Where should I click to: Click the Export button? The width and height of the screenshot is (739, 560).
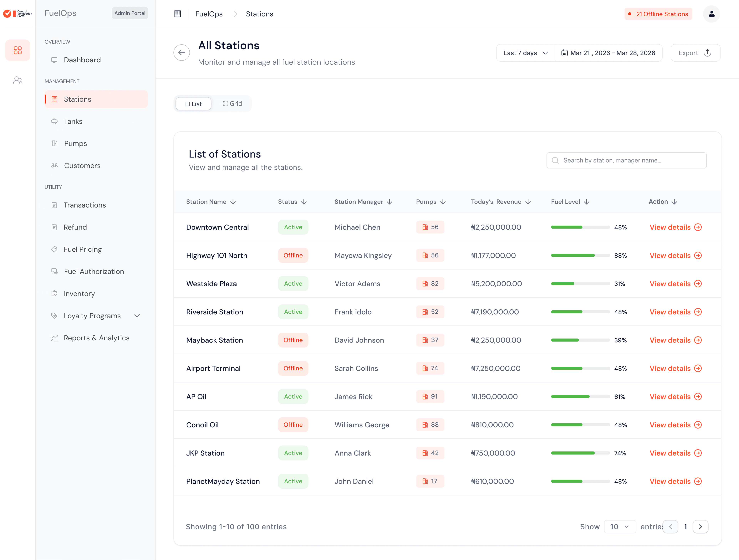(695, 53)
